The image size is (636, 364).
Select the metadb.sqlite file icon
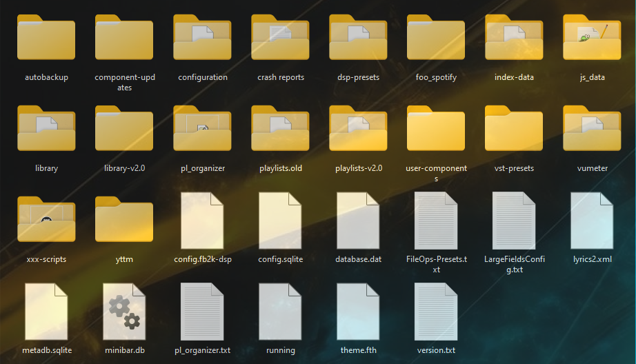(x=46, y=312)
